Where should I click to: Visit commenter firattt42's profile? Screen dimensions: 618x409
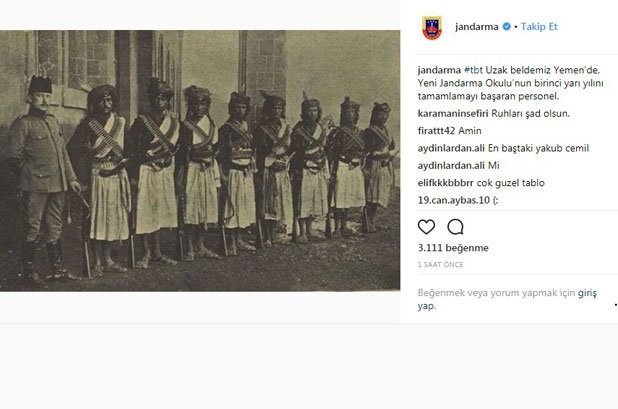pos(436,131)
